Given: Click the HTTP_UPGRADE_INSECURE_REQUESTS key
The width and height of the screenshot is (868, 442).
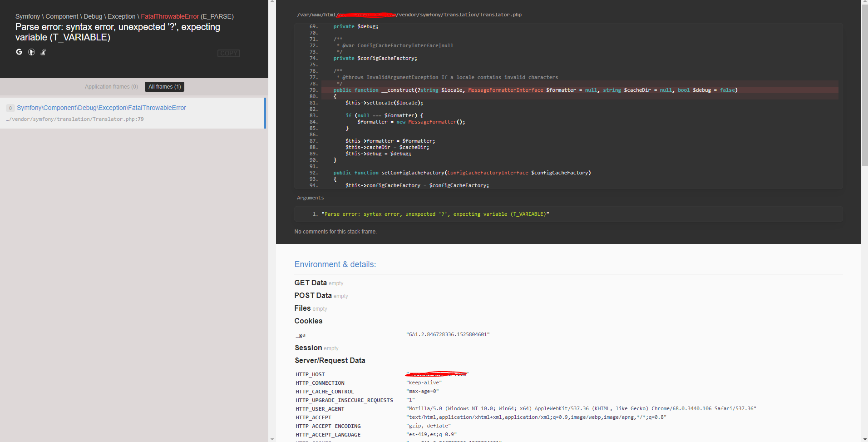Looking at the screenshot, I should [344, 400].
